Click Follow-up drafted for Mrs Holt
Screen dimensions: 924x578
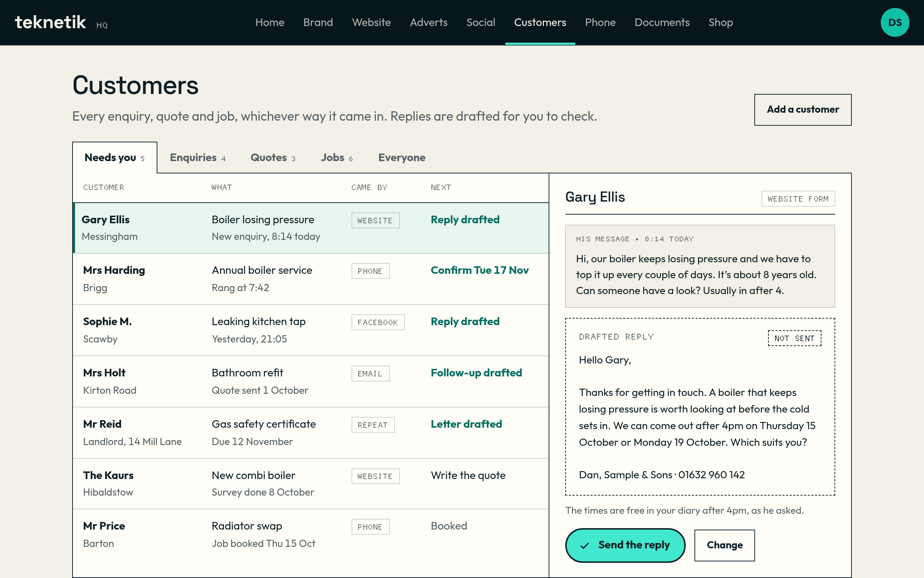476,373
